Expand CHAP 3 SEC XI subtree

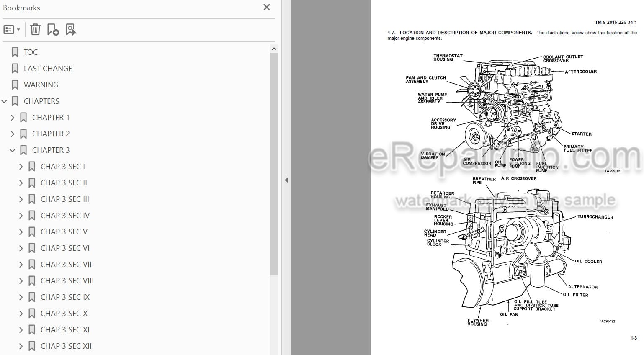[x=21, y=330]
